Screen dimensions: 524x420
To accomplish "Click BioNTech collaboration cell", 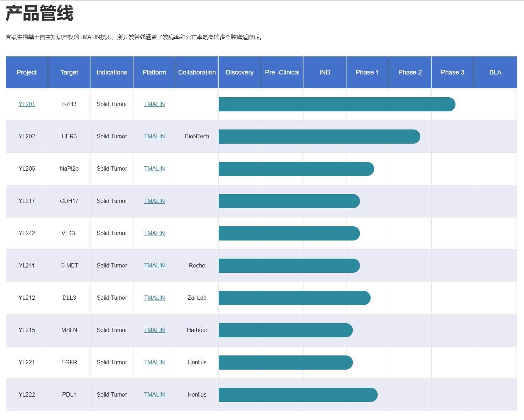I will pyautogui.click(x=197, y=136).
